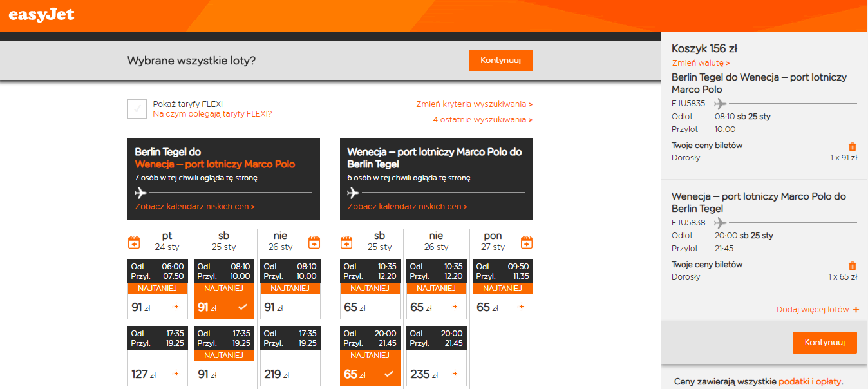Screen dimensions: 868x389
Task: Click plus icon on return Saturday 10:35 fare
Action: pos(389,307)
